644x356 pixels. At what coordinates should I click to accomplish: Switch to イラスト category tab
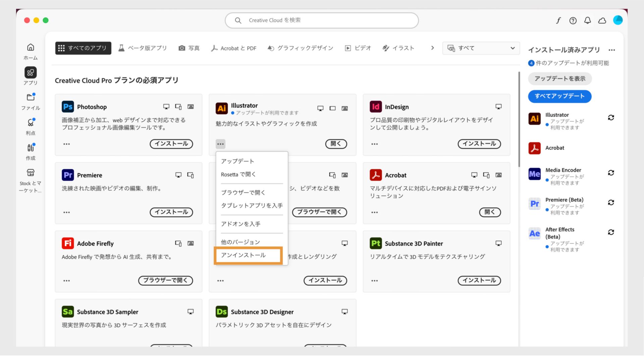398,48
